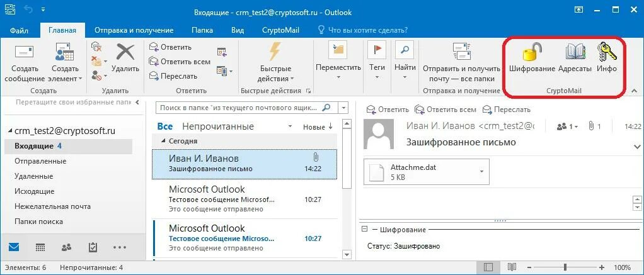Open the Отправка и получение tab

pyautogui.click(x=134, y=30)
